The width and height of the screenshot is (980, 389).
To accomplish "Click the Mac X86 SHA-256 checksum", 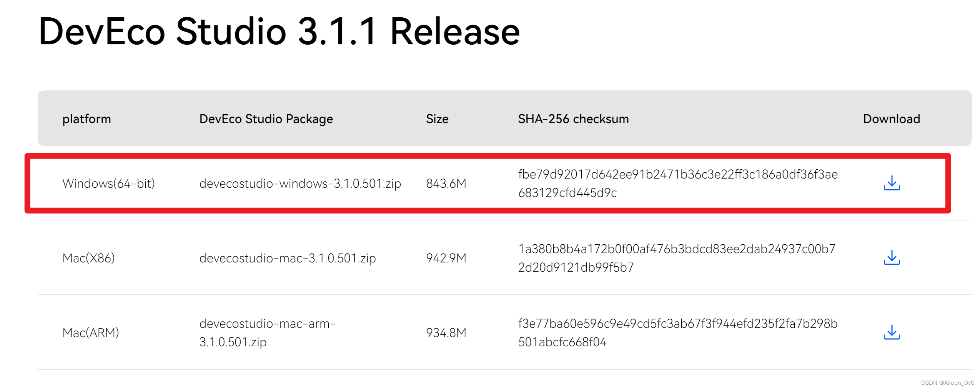I will 676,258.
